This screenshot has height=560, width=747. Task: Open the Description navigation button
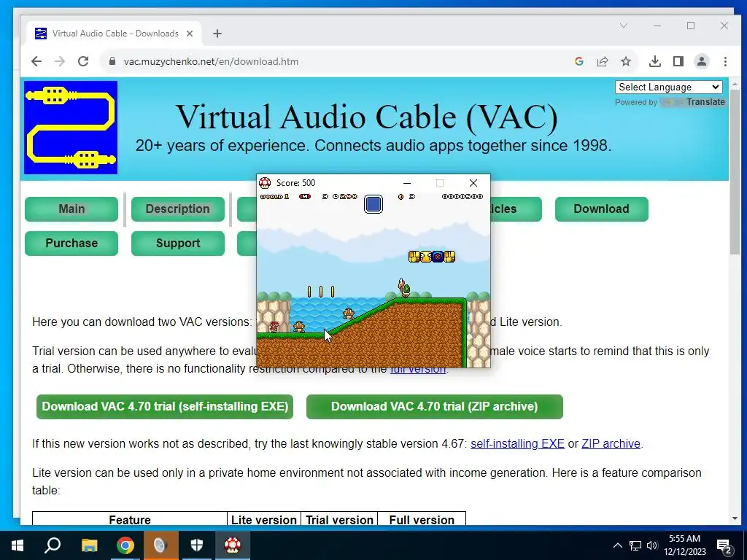pyautogui.click(x=178, y=209)
